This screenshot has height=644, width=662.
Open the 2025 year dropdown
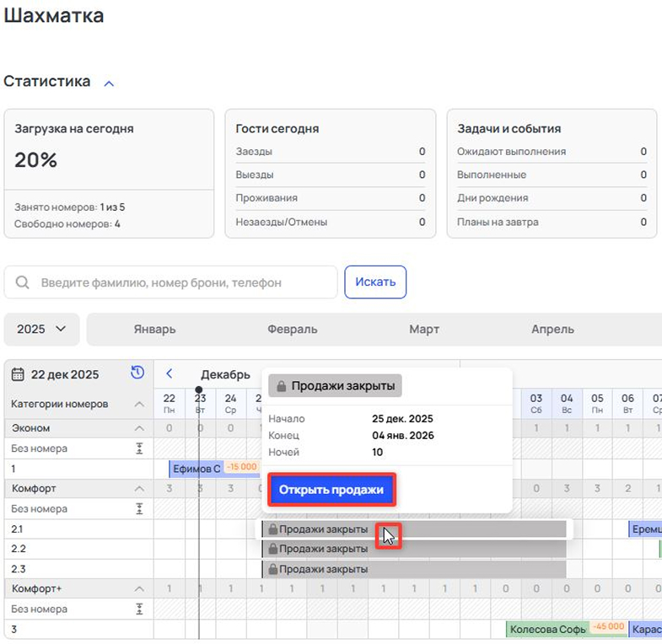click(41, 329)
